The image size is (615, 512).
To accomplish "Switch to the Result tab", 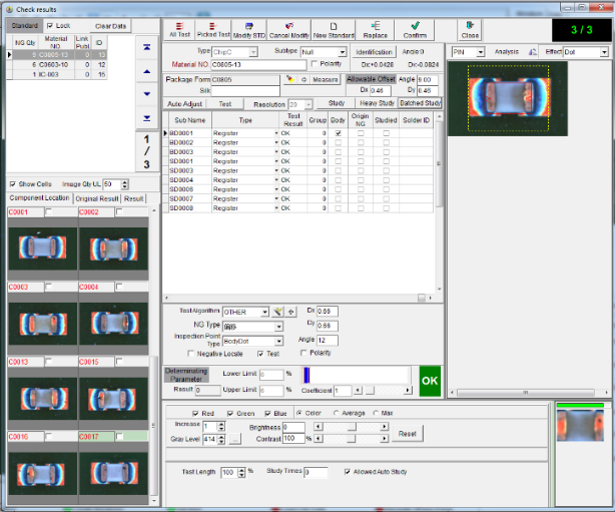I will (134, 199).
